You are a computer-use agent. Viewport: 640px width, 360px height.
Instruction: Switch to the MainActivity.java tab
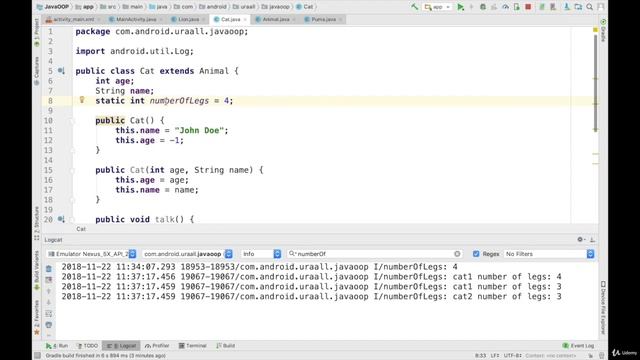pyautogui.click(x=136, y=19)
